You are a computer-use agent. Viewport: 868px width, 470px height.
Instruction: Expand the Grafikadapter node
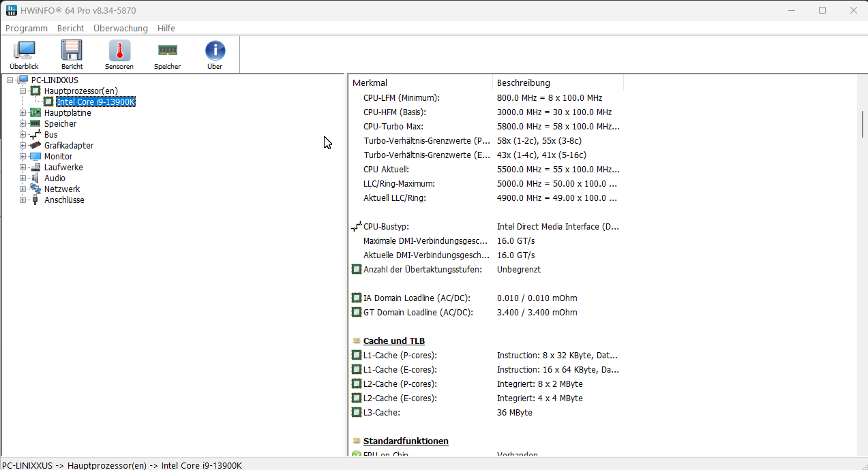click(x=23, y=145)
